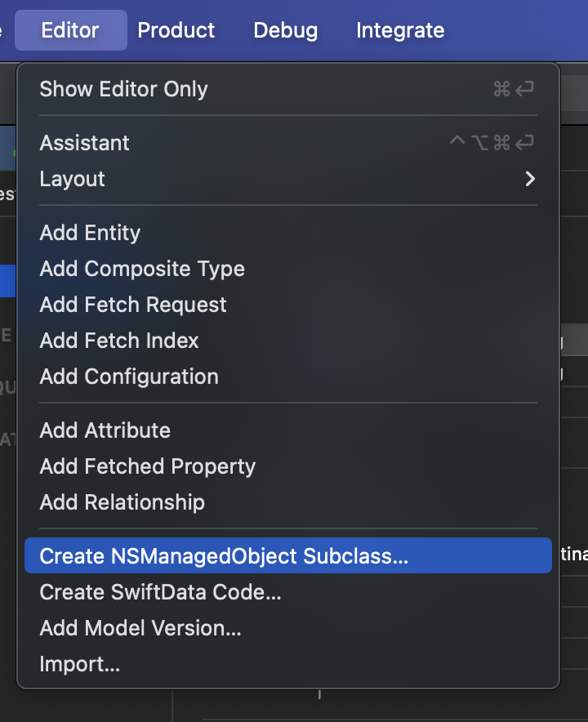Click Add Fetch Request

pos(288,305)
